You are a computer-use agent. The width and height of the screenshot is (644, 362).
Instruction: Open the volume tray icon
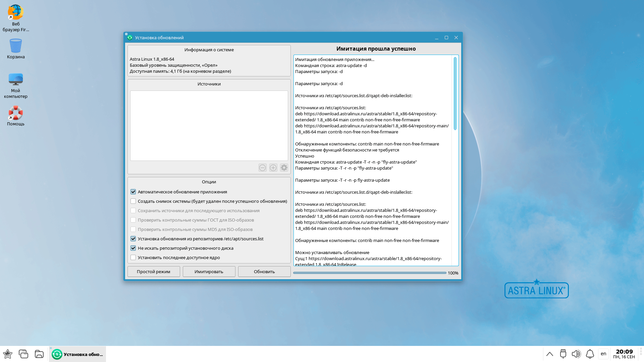576,354
